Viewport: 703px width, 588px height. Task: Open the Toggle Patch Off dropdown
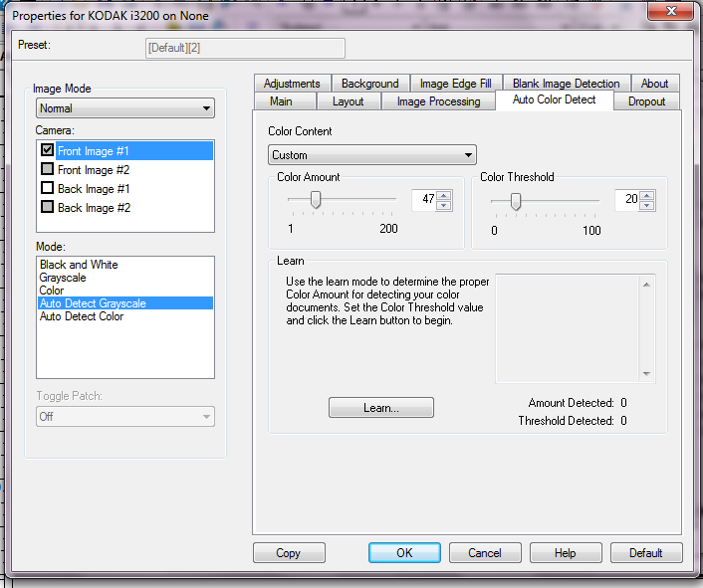125,417
